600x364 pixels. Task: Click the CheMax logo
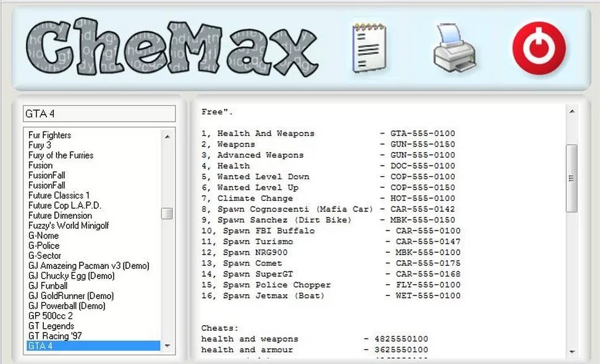pos(172,47)
